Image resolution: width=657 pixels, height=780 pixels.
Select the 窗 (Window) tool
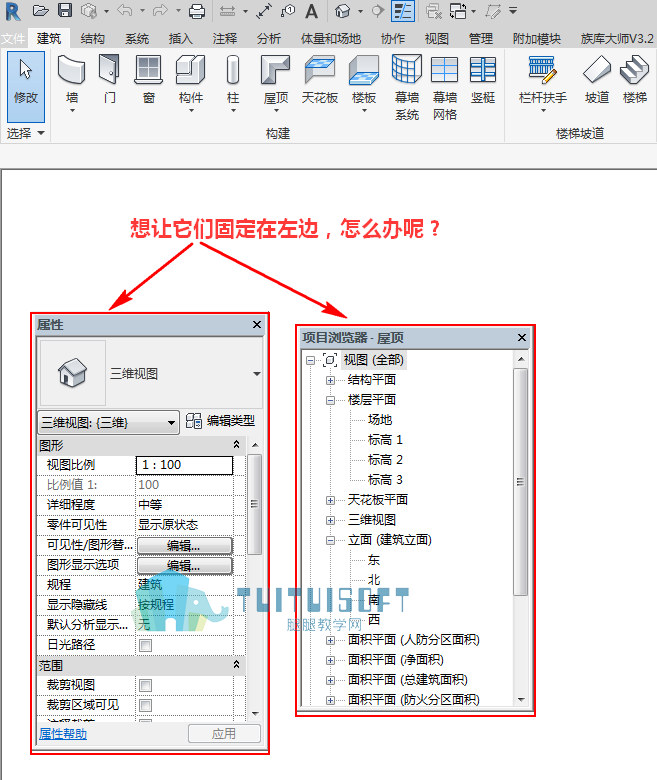[x=148, y=79]
